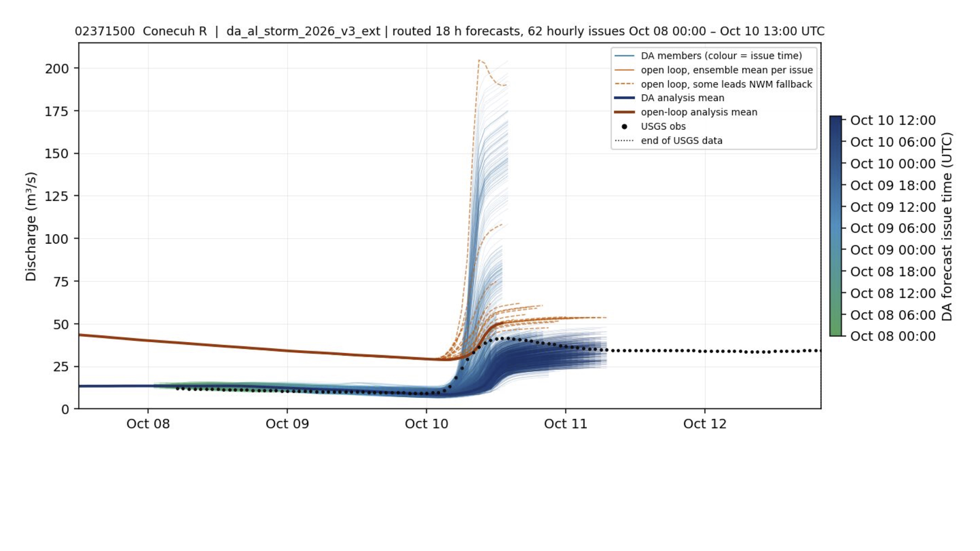Image resolution: width=980 pixels, height=551 pixels.
Task: Click colorbar tick label 'Oct 08 00:00'
Action: point(893,336)
